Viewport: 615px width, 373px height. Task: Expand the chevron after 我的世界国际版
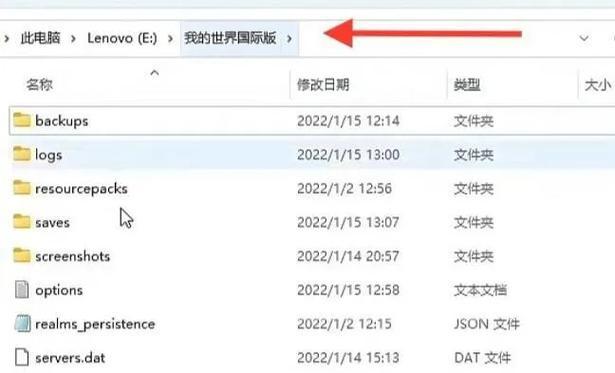pos(289,38)
